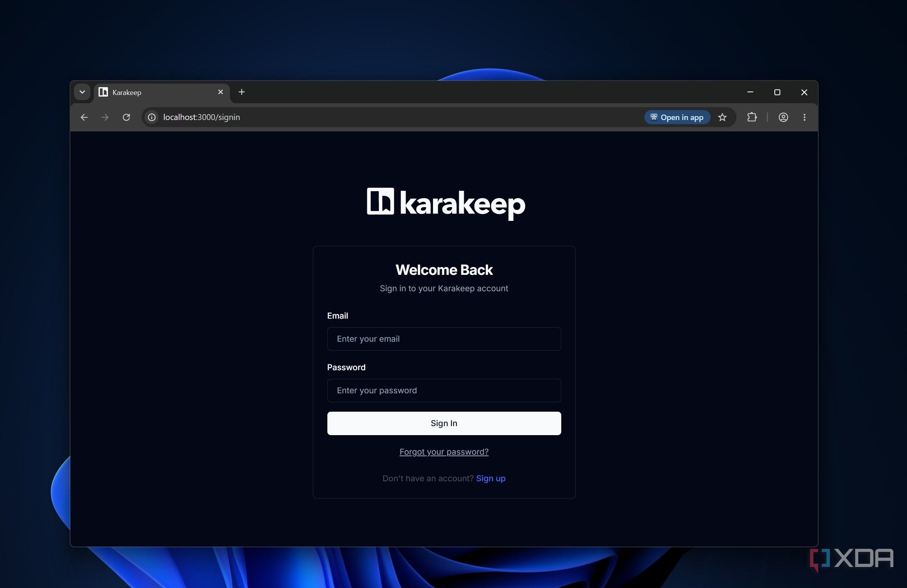Focus the Enter your password field
Screen dimensions: 907x588
tap(444, 391)
